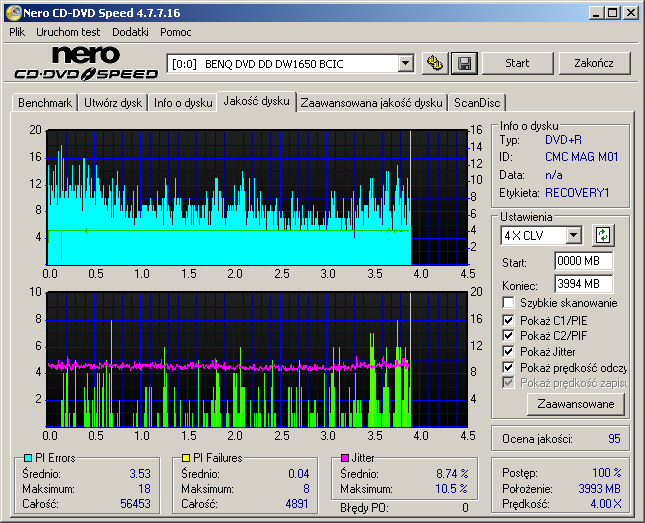Viewport: 645px width, 523px height.
Task: Switch to the Benchmark tab
Action: (45, 103)
